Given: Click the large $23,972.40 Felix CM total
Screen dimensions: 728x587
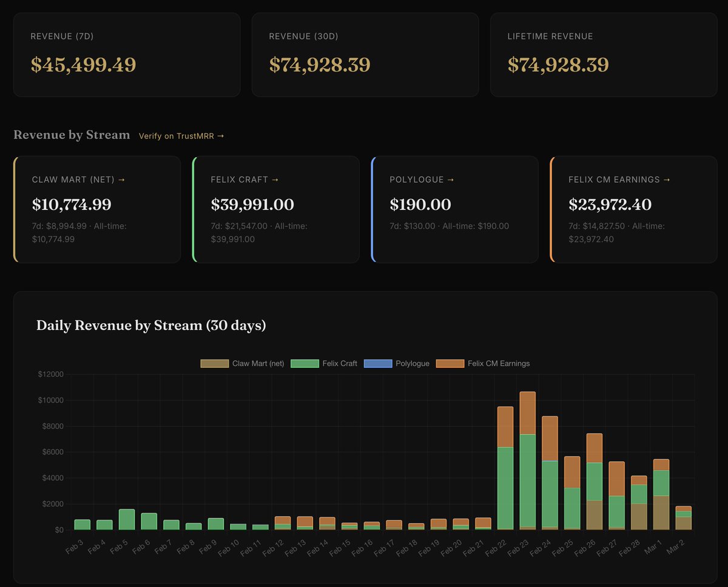Looking at the screenshot, I should 610,205.
